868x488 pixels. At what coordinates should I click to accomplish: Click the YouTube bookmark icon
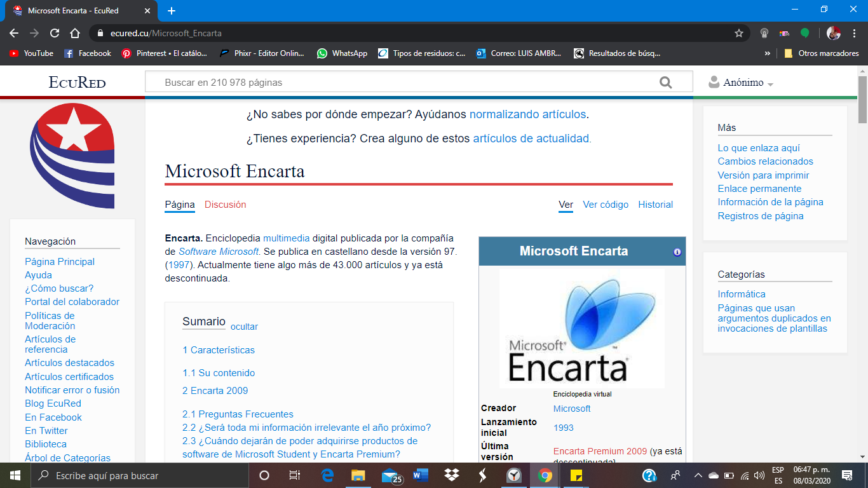point(14,53)
